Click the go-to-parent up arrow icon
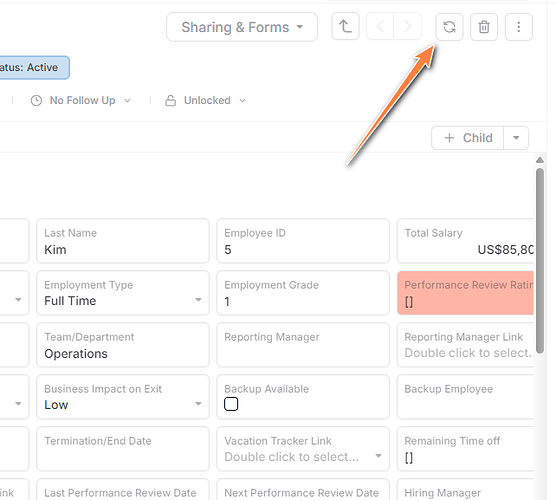Image resolution: width=556 pixels, height=500 pixels. point(345,26)
